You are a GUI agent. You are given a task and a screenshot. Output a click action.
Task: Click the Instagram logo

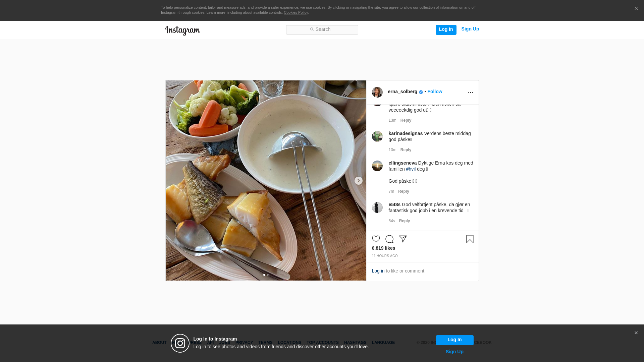click(182, 31)
